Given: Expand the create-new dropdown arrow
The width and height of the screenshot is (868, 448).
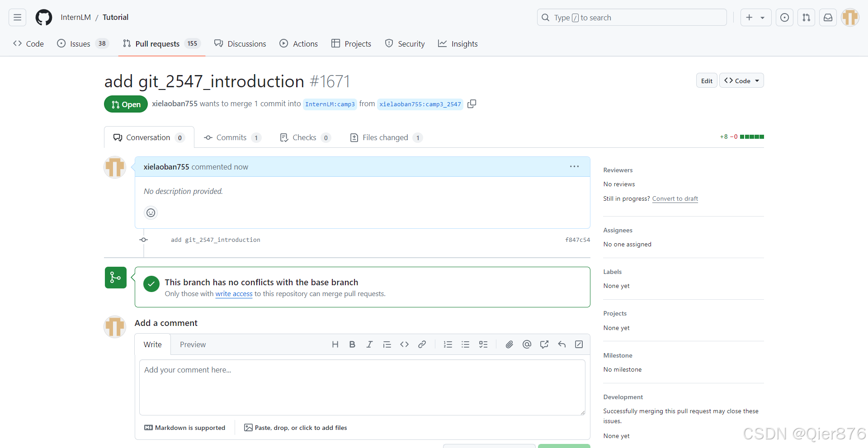Looking at the screenshot, I should click(x=763, y=18).
